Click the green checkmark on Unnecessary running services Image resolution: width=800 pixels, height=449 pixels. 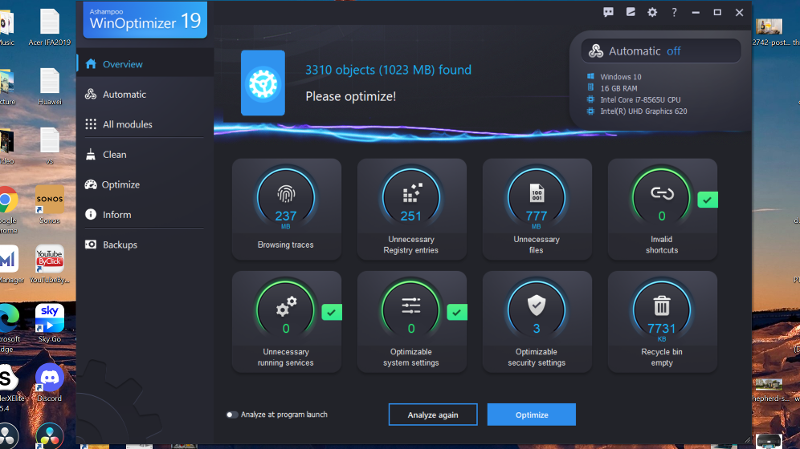click(332, 312)
